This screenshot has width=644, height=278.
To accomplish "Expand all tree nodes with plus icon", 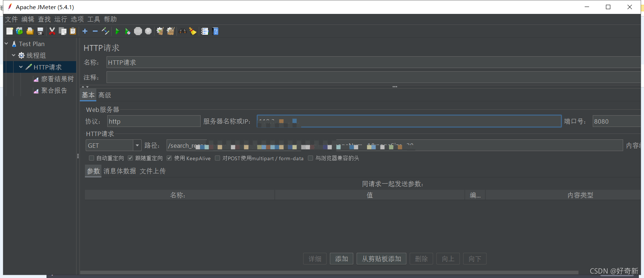I will pyautogui.click(x=85, y=31).
